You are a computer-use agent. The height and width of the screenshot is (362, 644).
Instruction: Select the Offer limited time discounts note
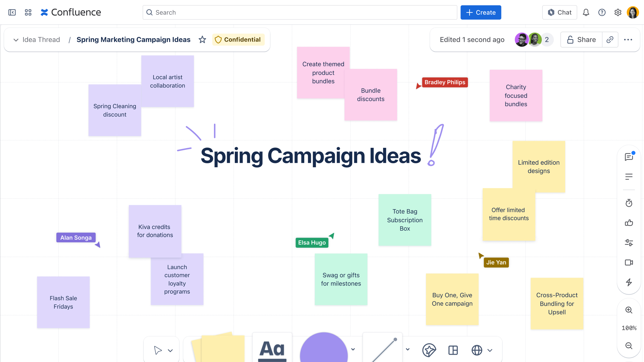(509, 214)
